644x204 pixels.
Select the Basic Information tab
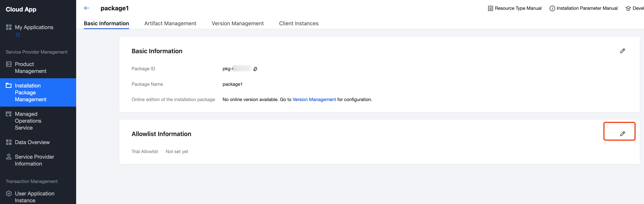click(x=106, y=24)
